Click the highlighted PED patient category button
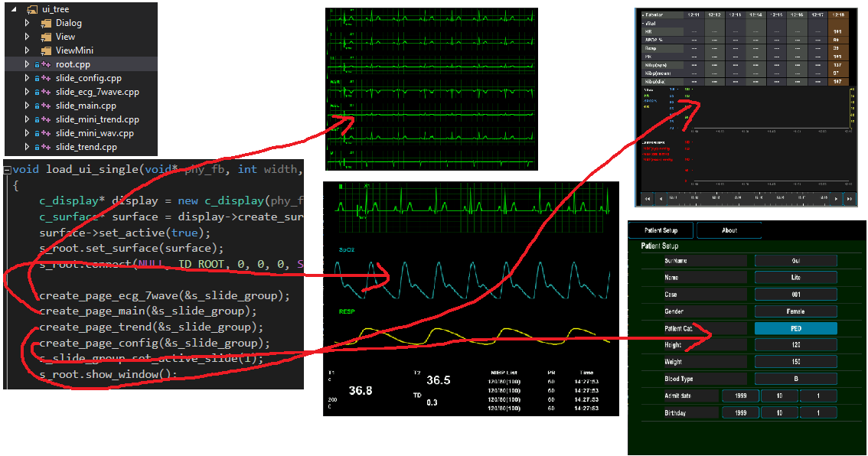 795,328
